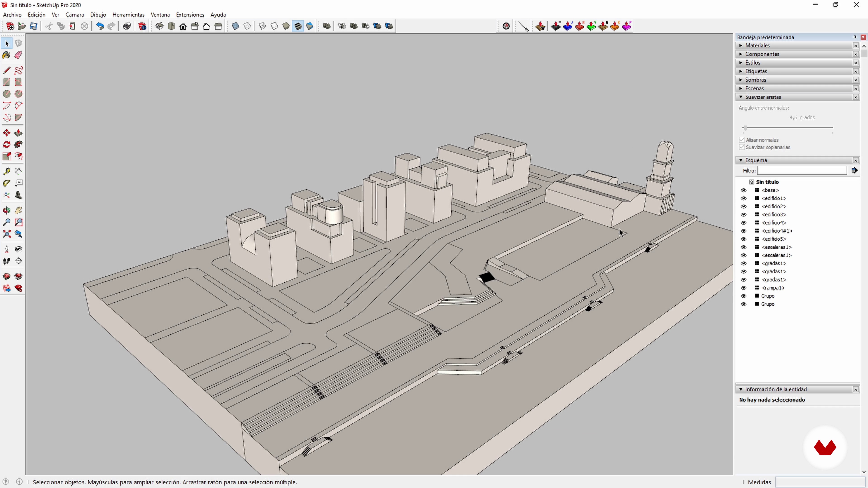This screenshot has width=868, height=488.
Task: Click the Medidas value box
Action: (821, 482)
